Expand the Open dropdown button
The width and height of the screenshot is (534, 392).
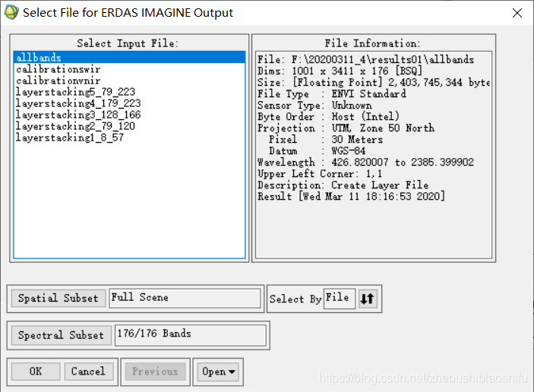coord(218,371)
